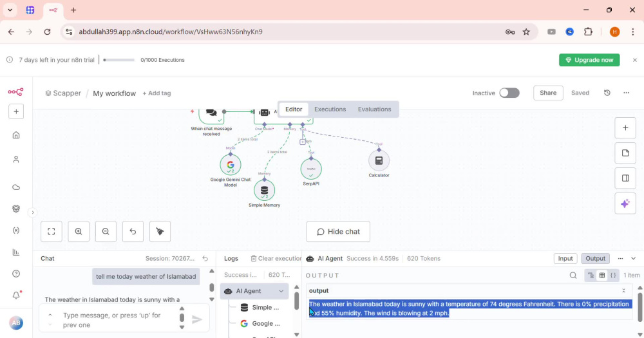Click the send message arrow button
Image resolution: width=644 pixels, height=338 pixels.
pos(197,319)
